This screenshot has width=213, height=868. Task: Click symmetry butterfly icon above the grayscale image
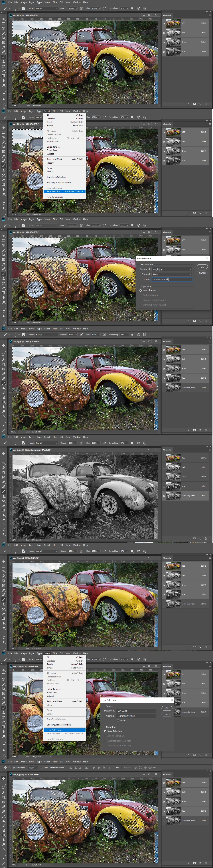145,443
